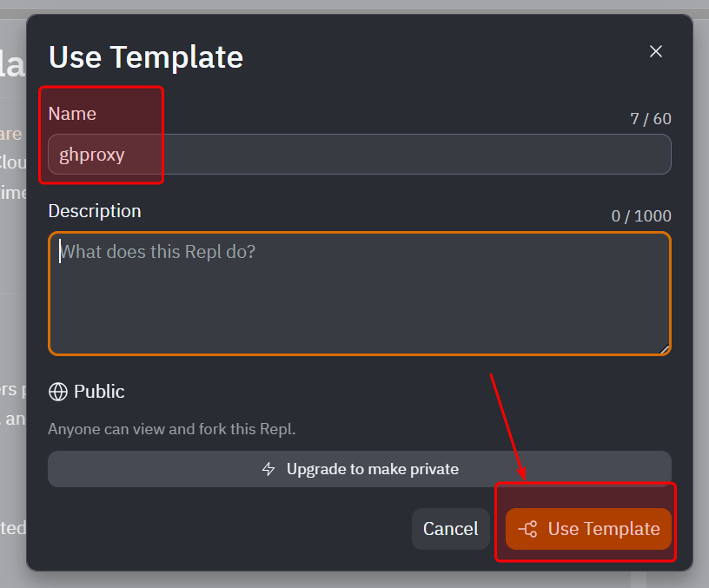Viewport: 709px width, 588px height.
Task: Click the 'What does this Repl do?' placeholder
Action: 157,252
